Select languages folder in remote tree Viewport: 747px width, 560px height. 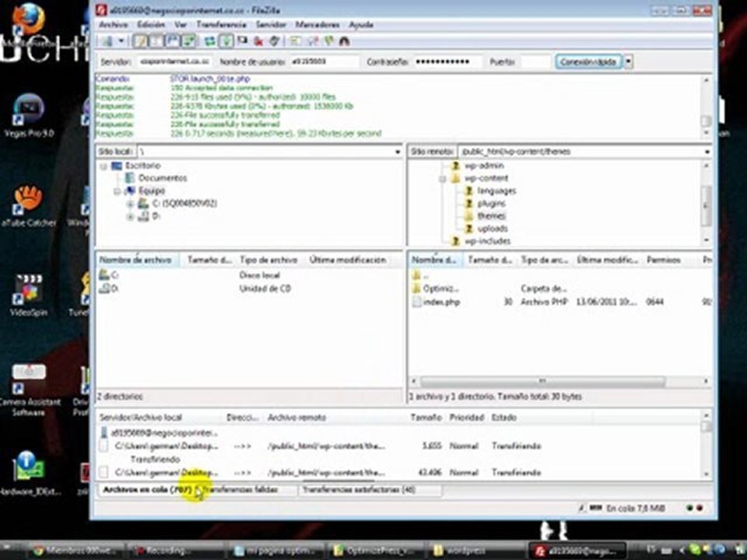[496, 191]
